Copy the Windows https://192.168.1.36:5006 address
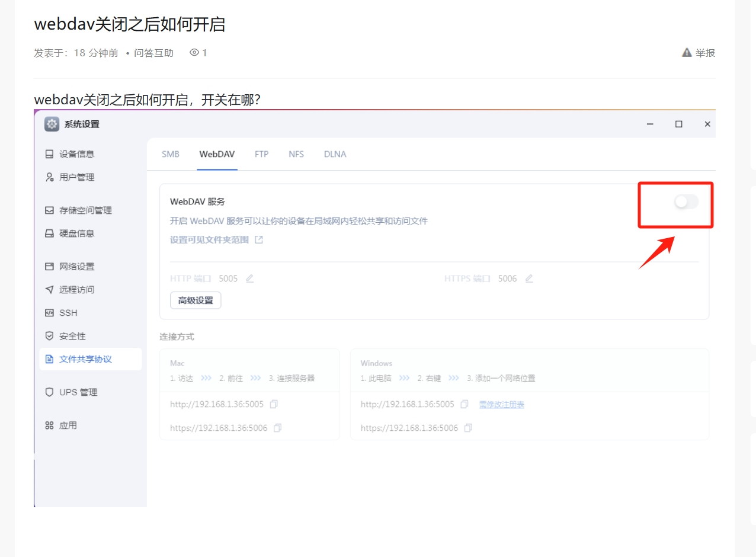Screen dimensions: 756x557 tap(468, 428)
